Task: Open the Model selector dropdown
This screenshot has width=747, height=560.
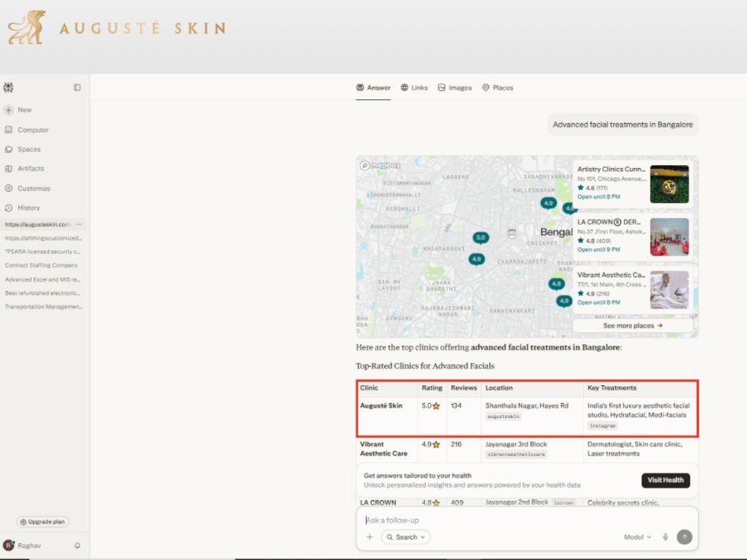Action: coord(637,537)
